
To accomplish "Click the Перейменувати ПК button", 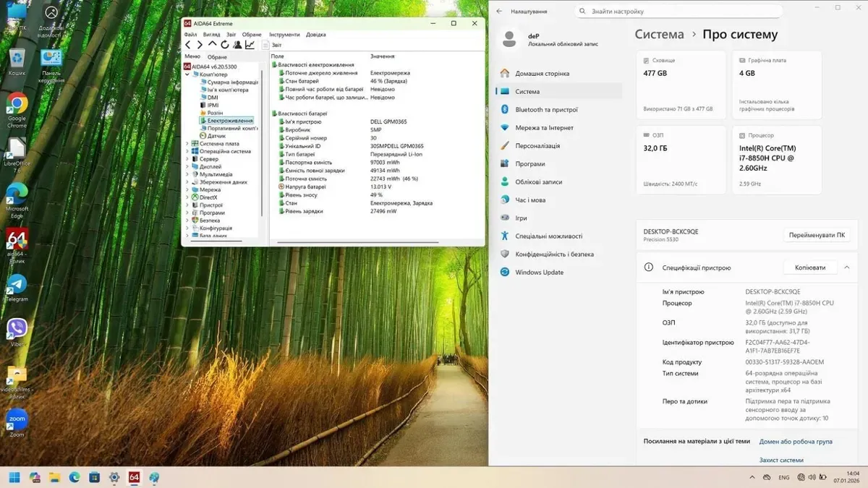I will (817, 235).
